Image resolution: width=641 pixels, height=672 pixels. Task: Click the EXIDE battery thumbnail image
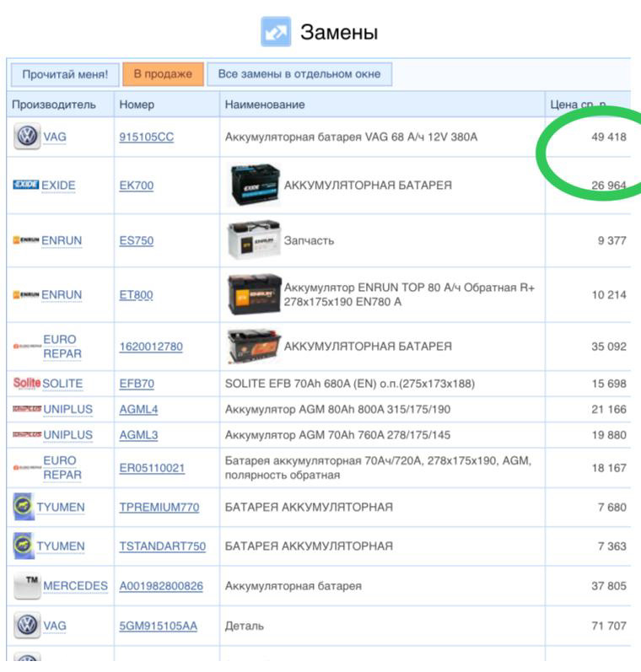coord(254,185)
